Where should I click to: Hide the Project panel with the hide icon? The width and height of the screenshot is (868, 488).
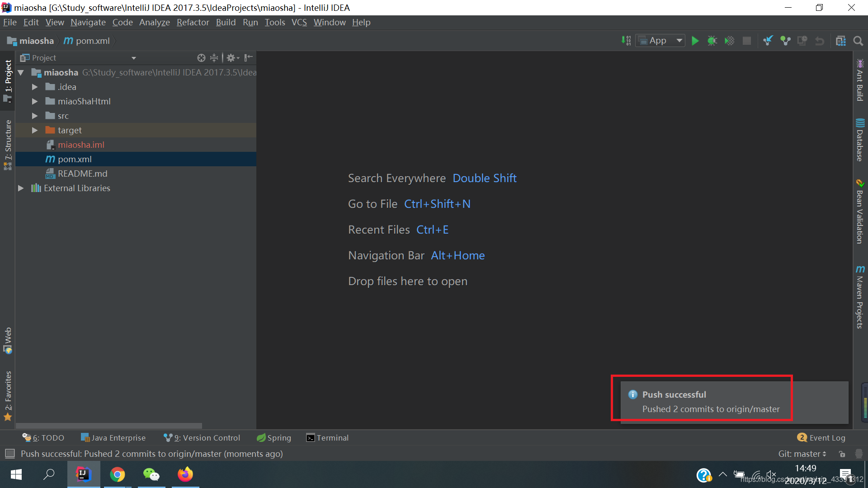[248, 57]
